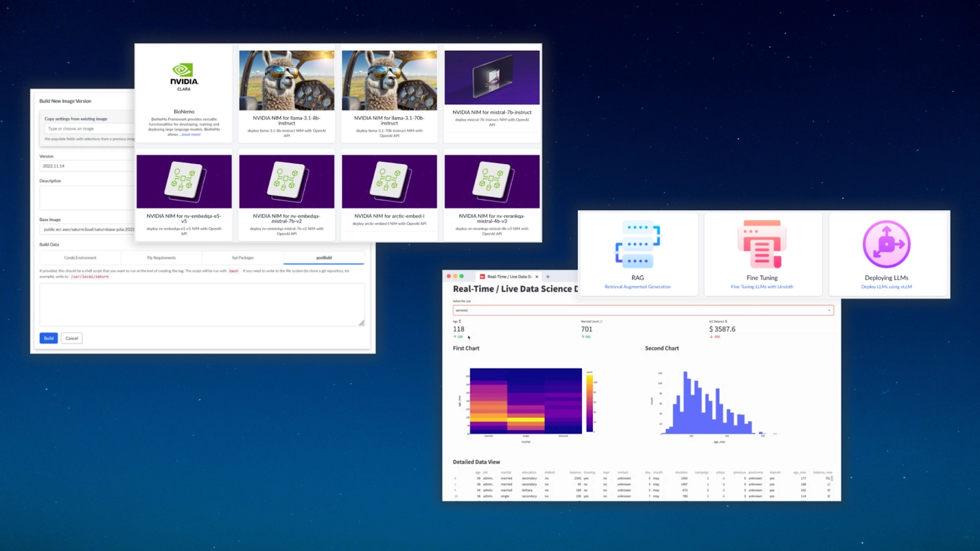
Task: Click the 'Second Chart' heading
Action: (x=662, y=348)
